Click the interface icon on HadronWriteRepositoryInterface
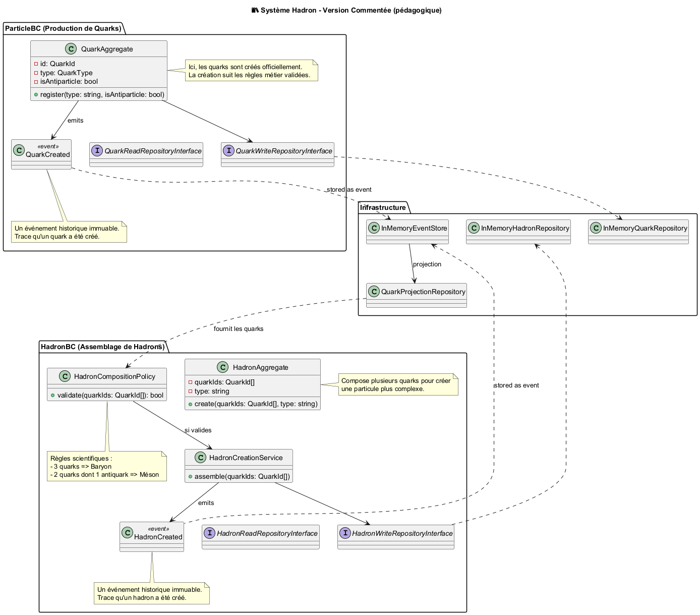700x615 pixels. [345, 533]
